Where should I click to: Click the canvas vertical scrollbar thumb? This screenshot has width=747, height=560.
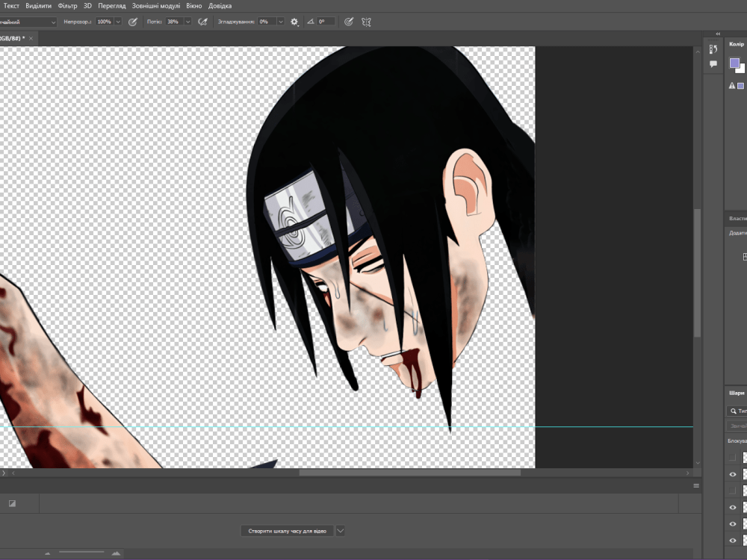click(x=698, y=273)
